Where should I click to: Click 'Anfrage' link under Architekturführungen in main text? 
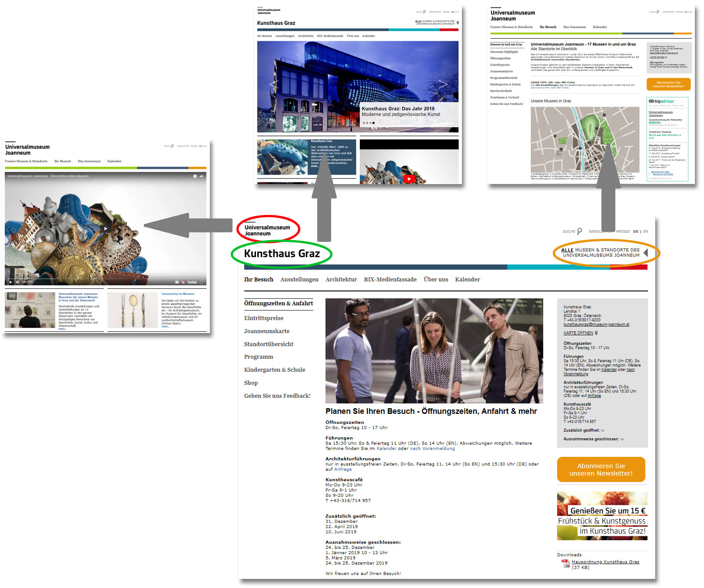point(343,469)
